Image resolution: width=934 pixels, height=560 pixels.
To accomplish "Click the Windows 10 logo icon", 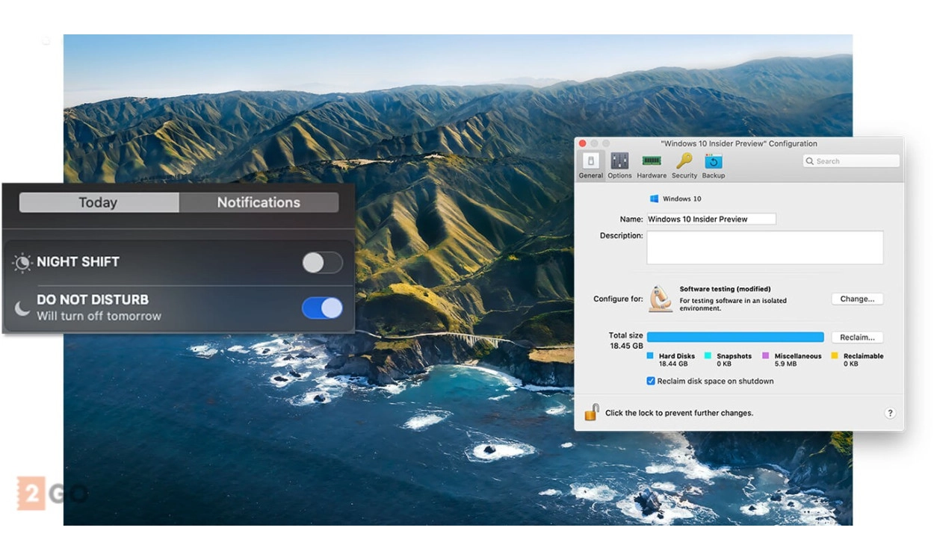I will tap(655, 199).
